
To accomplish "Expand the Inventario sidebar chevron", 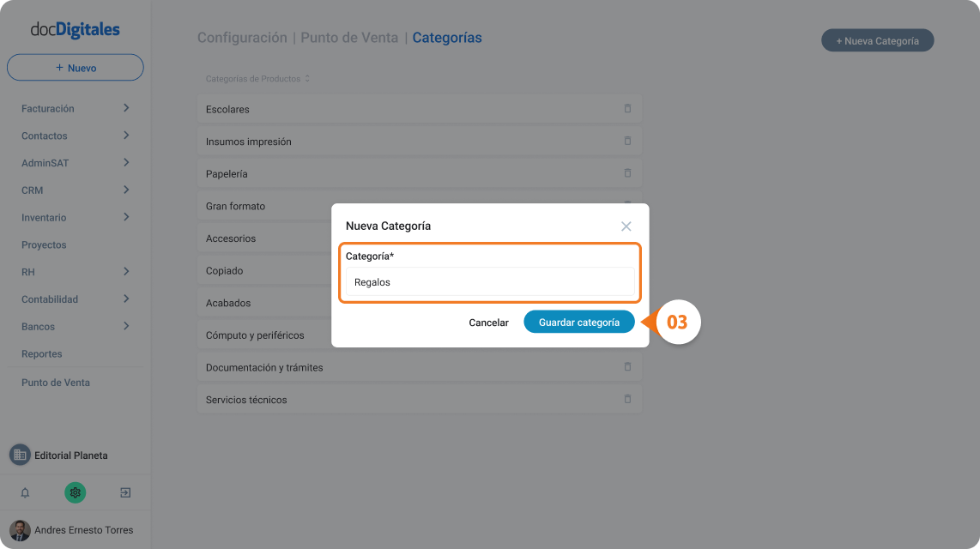I will click(126, 217).
